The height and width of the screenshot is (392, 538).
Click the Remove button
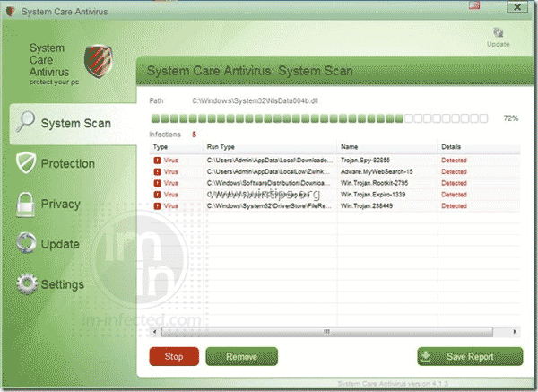pyautogui.click(x=241, y=357)
